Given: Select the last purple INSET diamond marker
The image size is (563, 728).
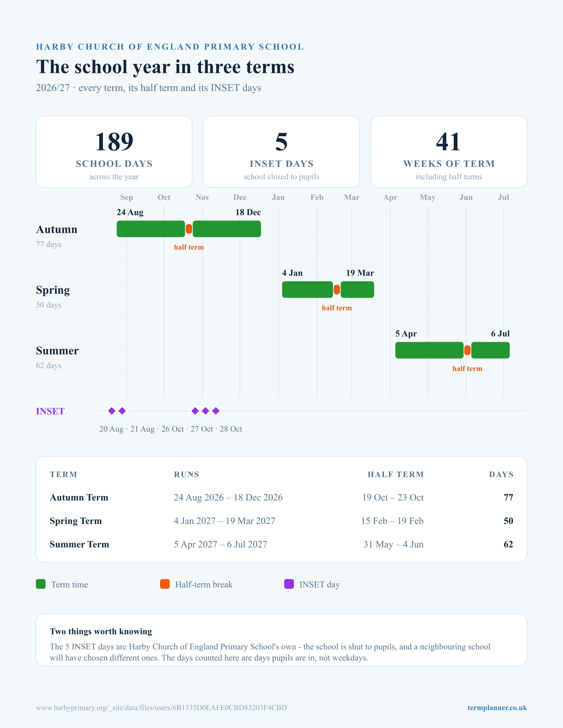Looking at the screenshot, I should (x=216, y=411).
